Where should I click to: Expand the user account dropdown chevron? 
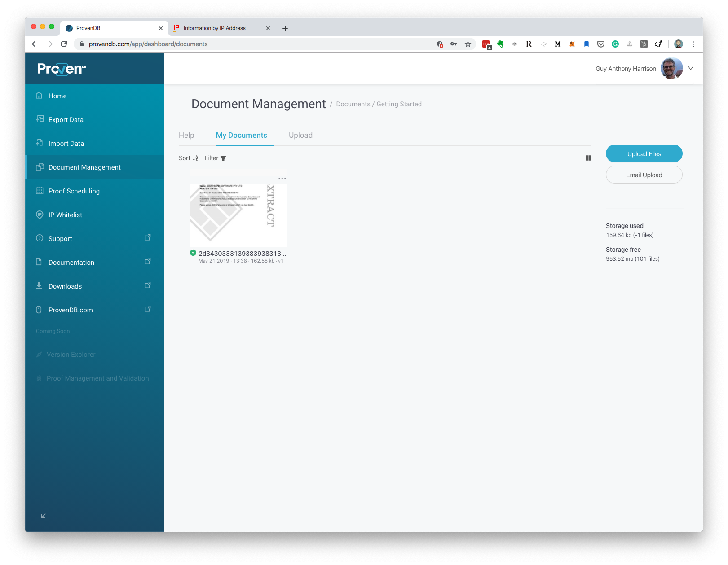(691, 68)
